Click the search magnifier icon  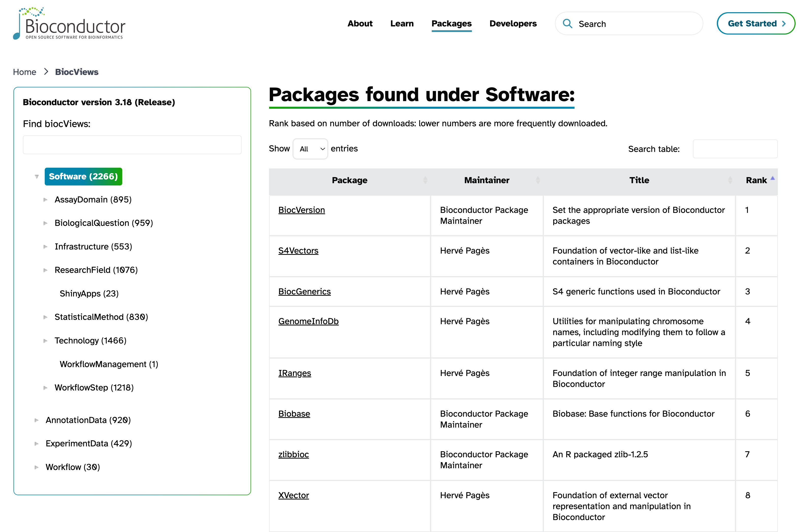pos(567,23)
